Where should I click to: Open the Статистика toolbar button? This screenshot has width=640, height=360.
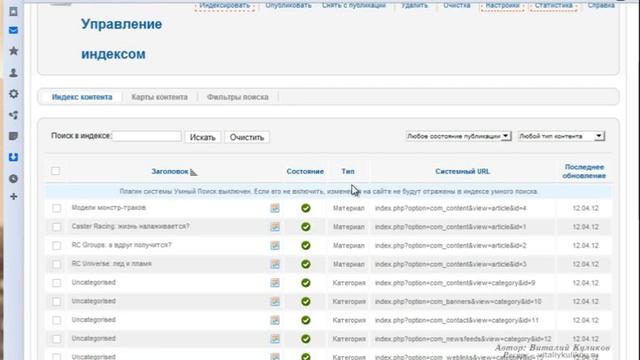[x=553, y=5]
